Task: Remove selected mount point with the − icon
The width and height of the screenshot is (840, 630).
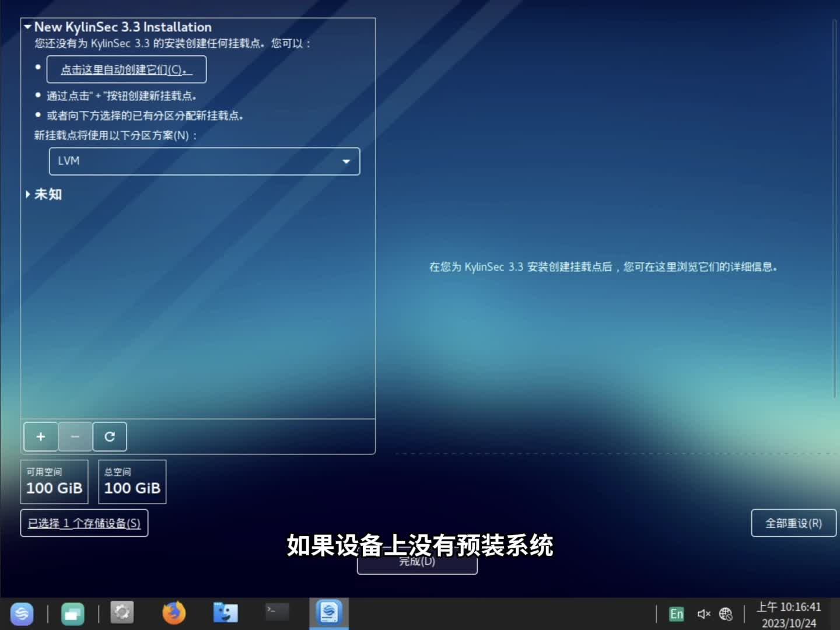Action: point(75,436)
